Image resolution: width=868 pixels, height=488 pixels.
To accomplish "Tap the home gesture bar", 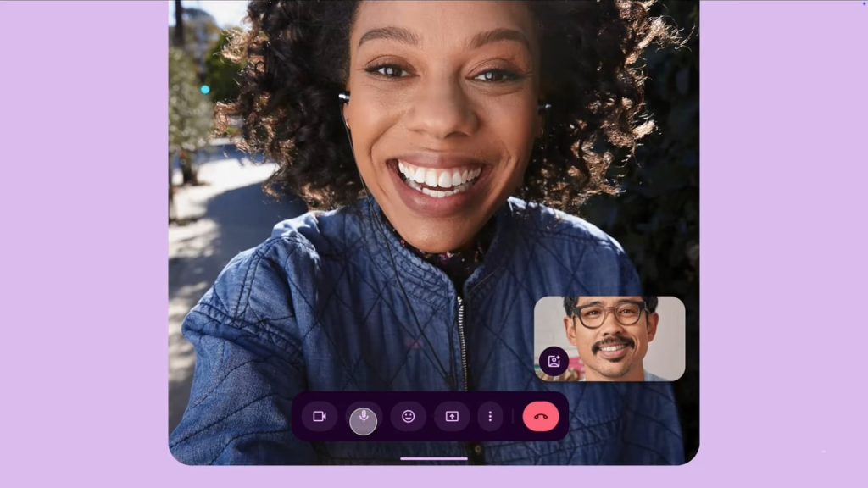I will (433, 458).
